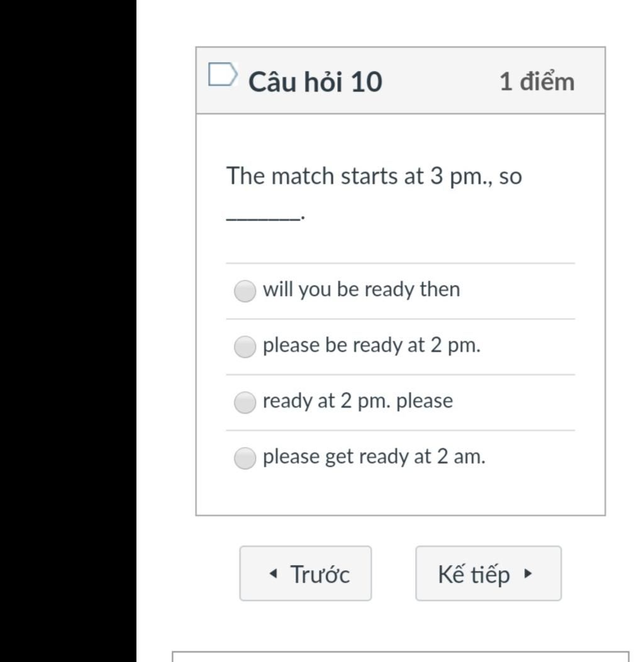The image size is (644, 662).
Task: Select radio button for 'will you be ready then'
Action: point(245,291)
